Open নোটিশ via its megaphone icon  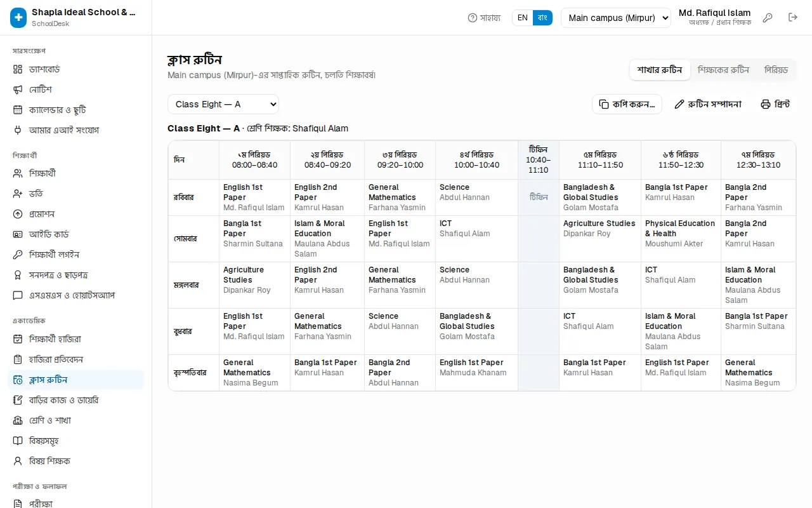click(18, 90)
